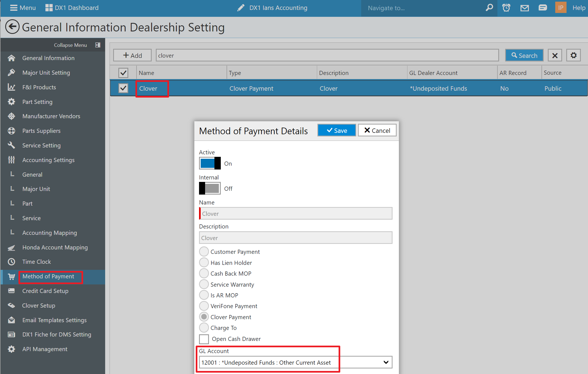588x374 pixels.
Task: Expand the GL Account dropdown
Action: 386,362
